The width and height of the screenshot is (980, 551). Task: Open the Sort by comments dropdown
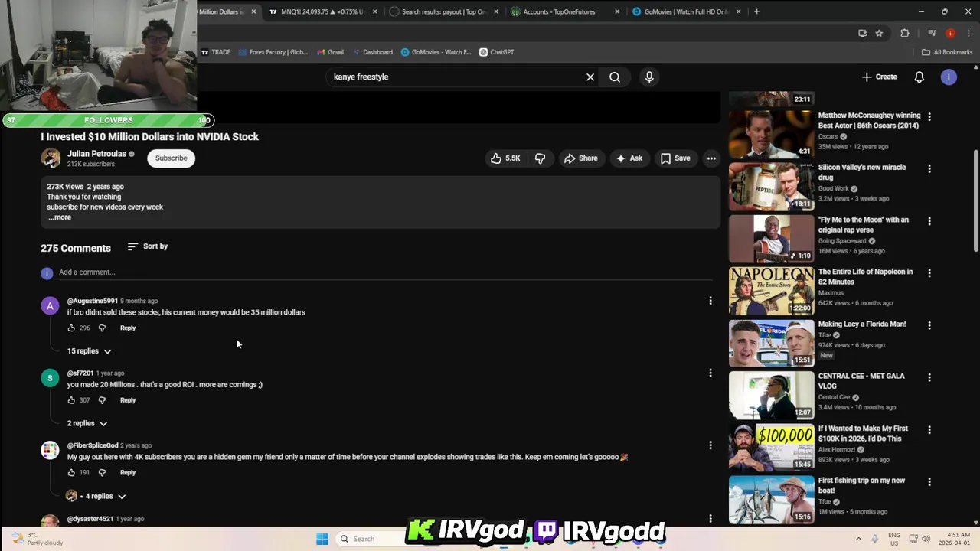148,246
